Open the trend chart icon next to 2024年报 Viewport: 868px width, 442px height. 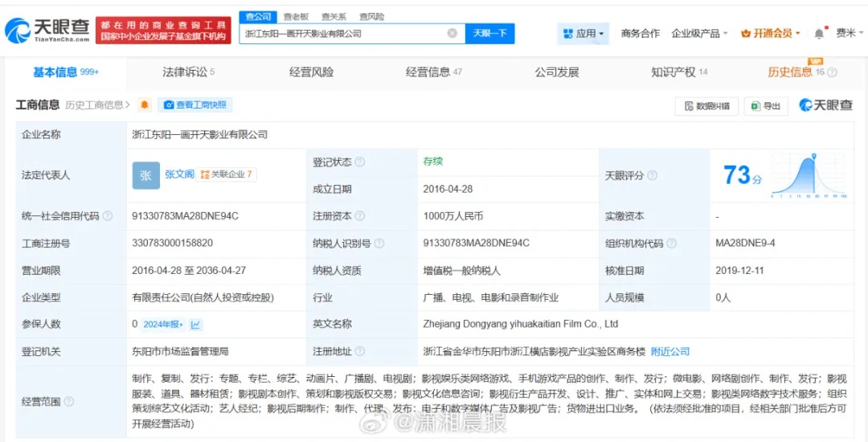click(195, 325)
